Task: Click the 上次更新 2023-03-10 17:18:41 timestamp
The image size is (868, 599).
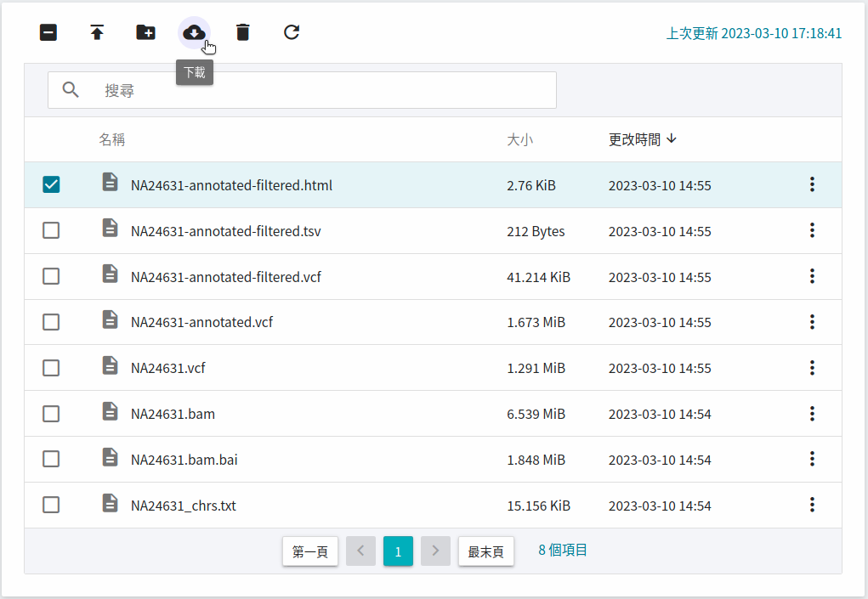Action: 753,33
